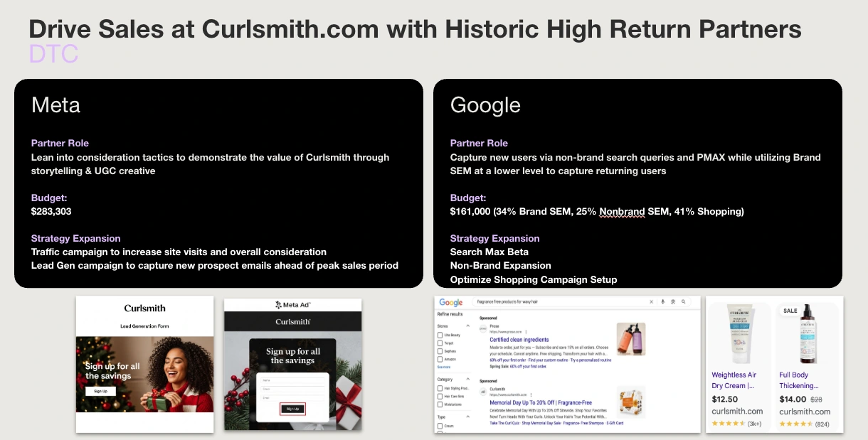
Task: Click the $14.00 price text
Action: click(793, 399)
